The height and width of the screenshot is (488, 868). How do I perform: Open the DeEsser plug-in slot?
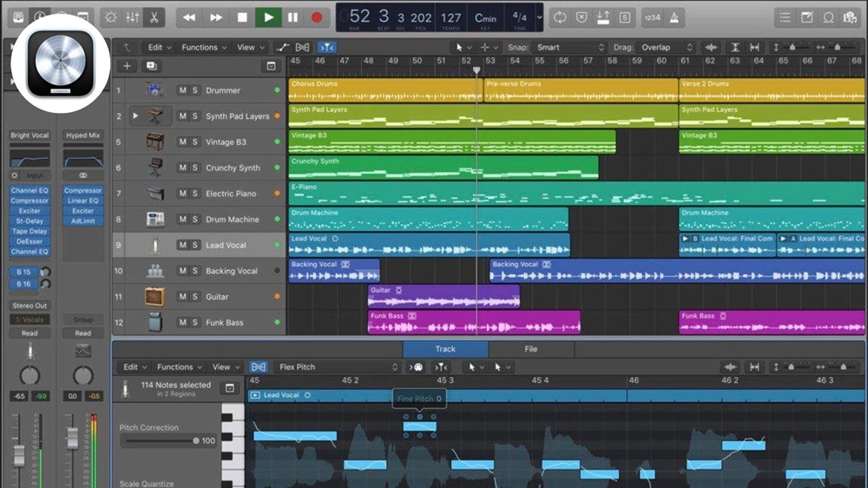coord(30,241)
